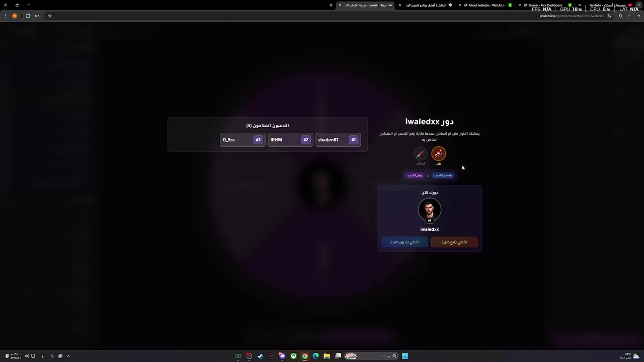Click the تخطي (بدون طرد) skip button
Screen dimensions: 644x362
pos(405,242)
